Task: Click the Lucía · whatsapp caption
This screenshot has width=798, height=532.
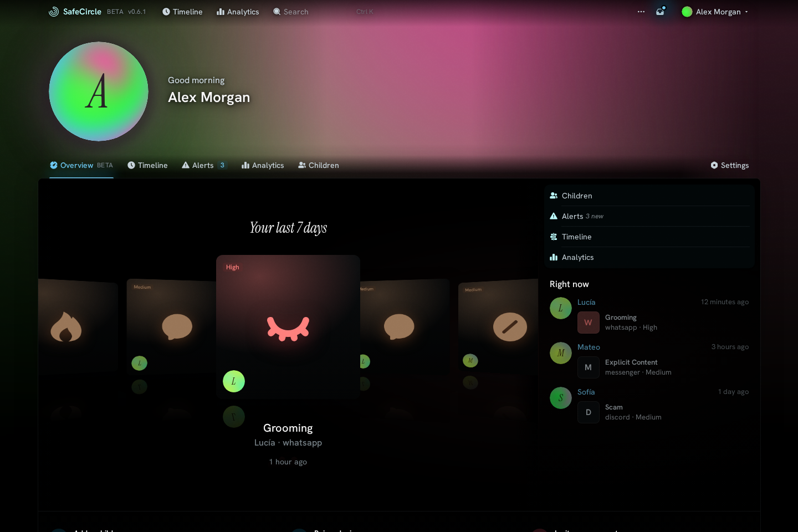Action: point(288,443)
